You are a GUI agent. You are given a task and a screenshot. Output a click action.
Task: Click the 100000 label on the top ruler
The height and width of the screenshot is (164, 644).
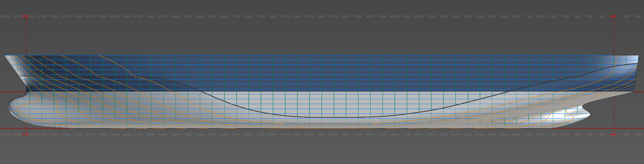point(127,16)
